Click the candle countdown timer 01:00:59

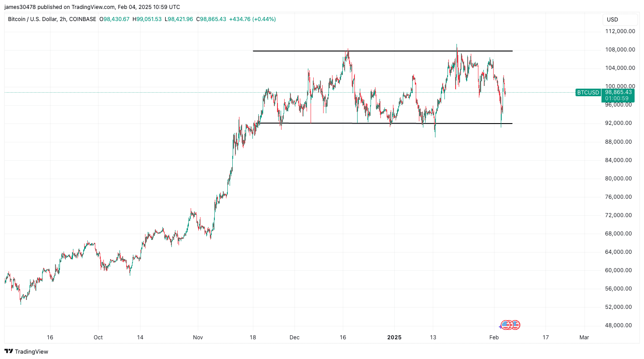(618, 98)
